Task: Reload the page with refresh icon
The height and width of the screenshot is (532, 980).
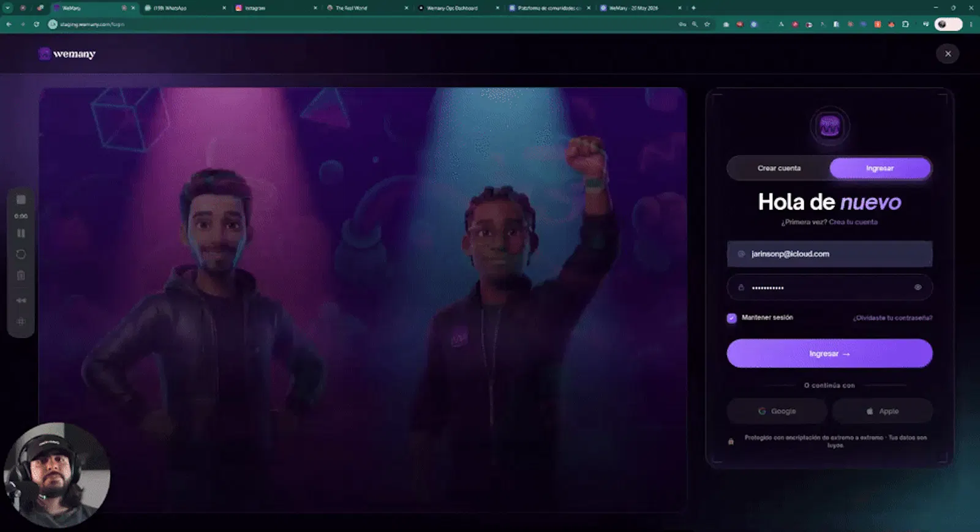Action: click(x=36, y=24)
